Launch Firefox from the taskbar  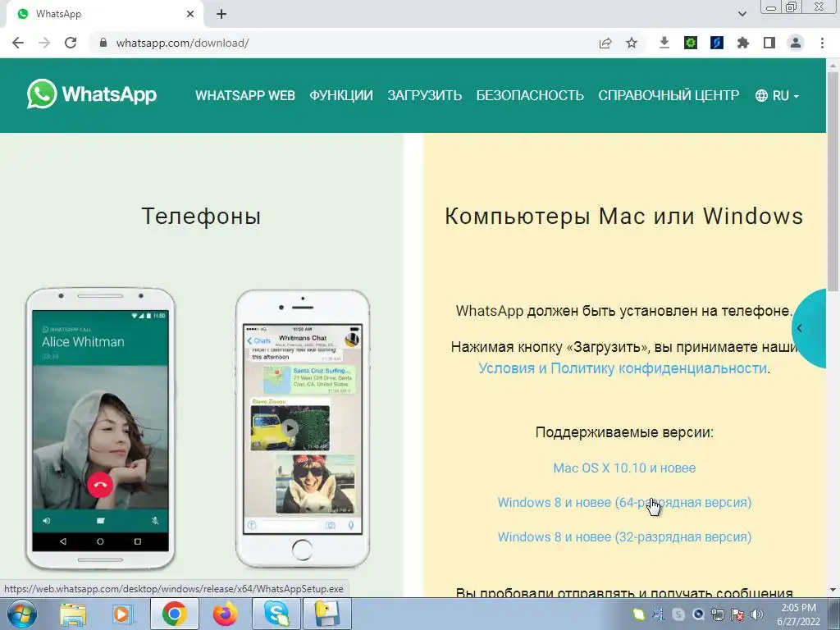tap(226, 614)
